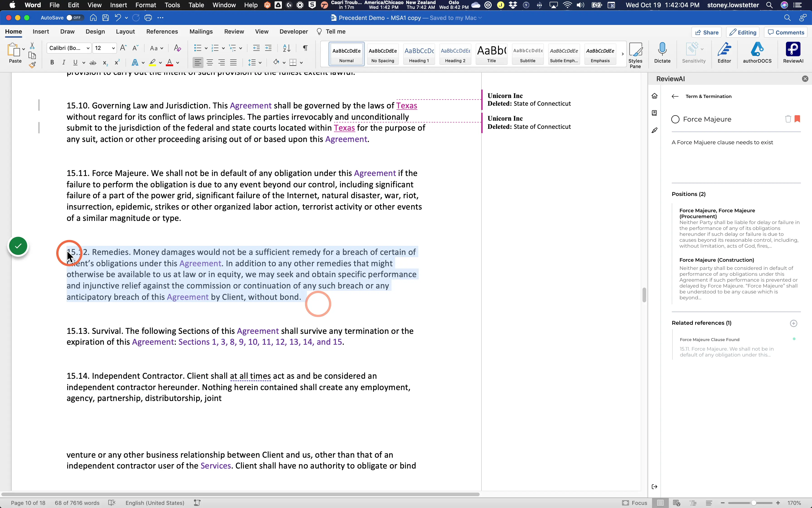This screenshot has width=812, height=508.
Task: Open the Editor tool
Action: (x=724, y=53)
